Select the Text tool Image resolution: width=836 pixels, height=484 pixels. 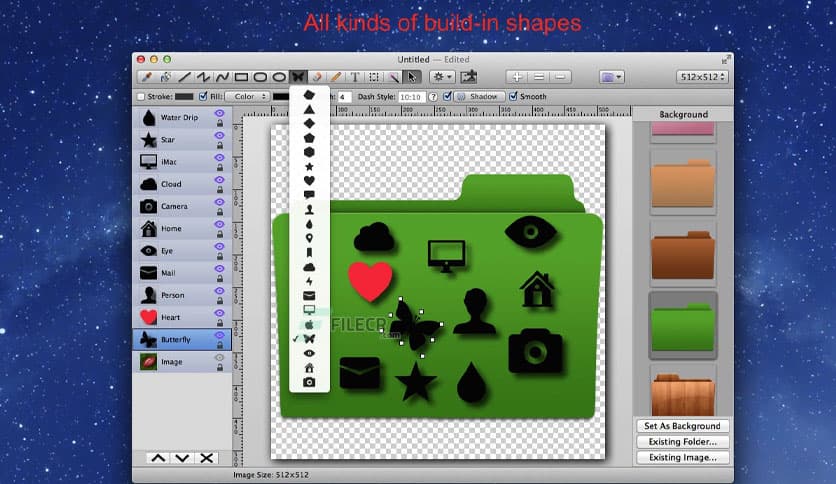tap(355, 77)
